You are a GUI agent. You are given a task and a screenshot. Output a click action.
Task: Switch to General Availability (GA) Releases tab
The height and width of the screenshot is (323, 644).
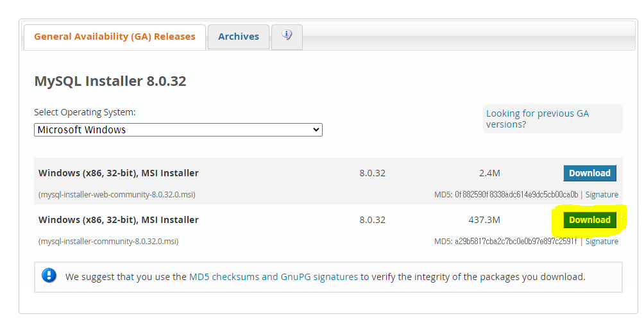click(115, 37)
